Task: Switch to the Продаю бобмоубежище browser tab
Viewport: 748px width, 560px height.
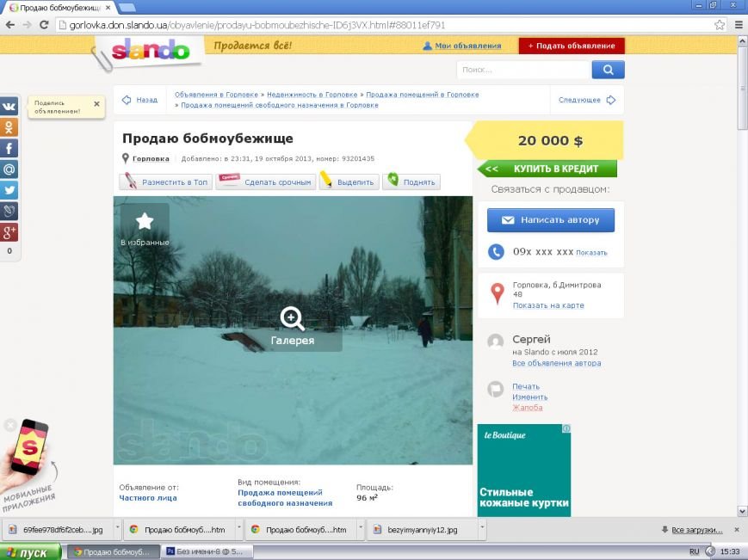Action: coord(59,8)
